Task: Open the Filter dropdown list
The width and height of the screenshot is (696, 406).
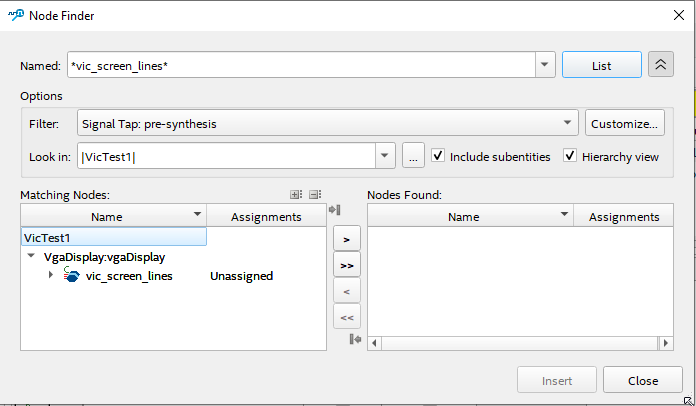Action: click(568, 124)
